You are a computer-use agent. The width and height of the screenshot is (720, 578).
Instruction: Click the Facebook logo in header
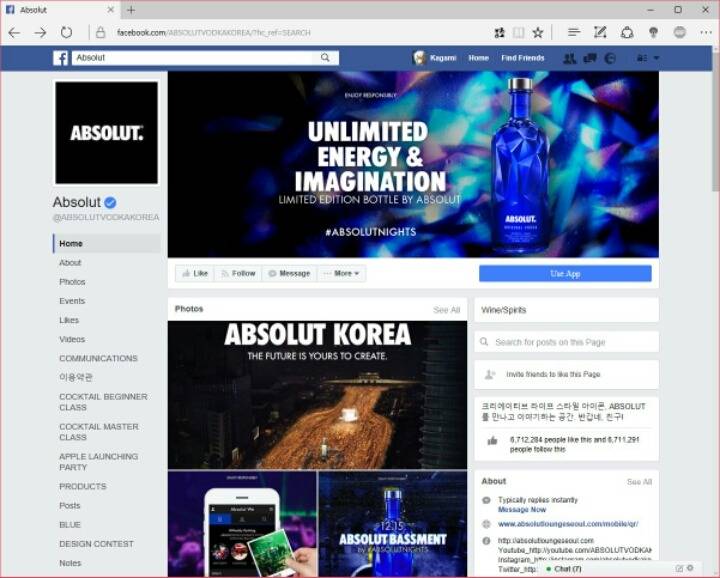point(60,58)
